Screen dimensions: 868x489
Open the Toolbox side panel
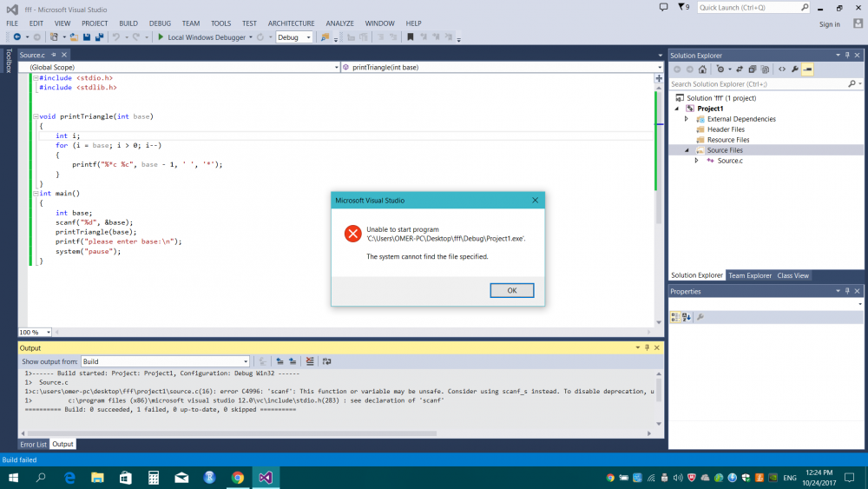click(9, 61)
